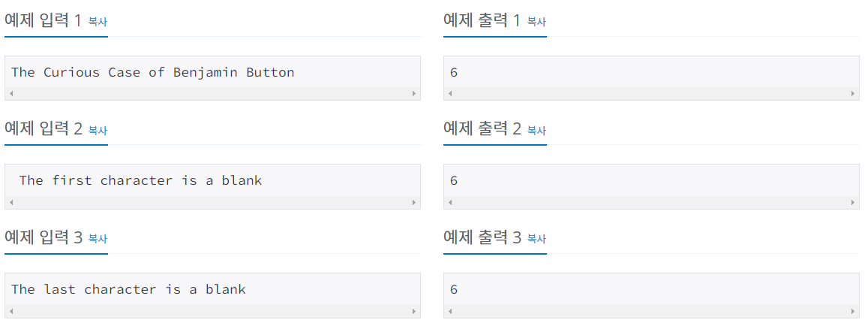
Task: Click the text 'The first character is a blank'
Action: pyautogui.click(x=140, y=180)
